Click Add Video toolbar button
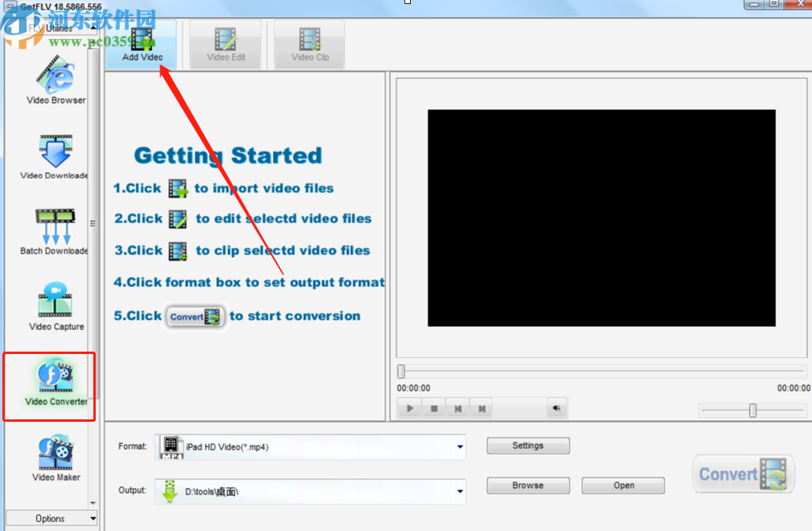This screenshot has width=812, height=531. tap(142, 45)
